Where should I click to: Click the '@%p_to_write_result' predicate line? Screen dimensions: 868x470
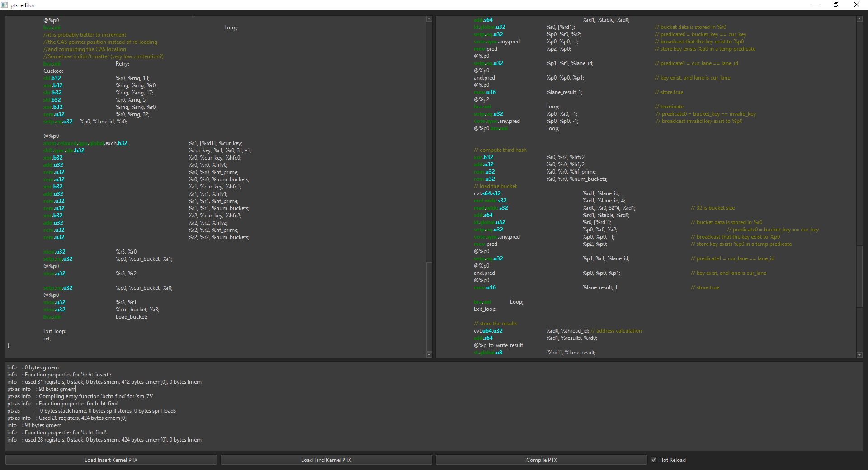pyautogui.click(x=498, y=345)
